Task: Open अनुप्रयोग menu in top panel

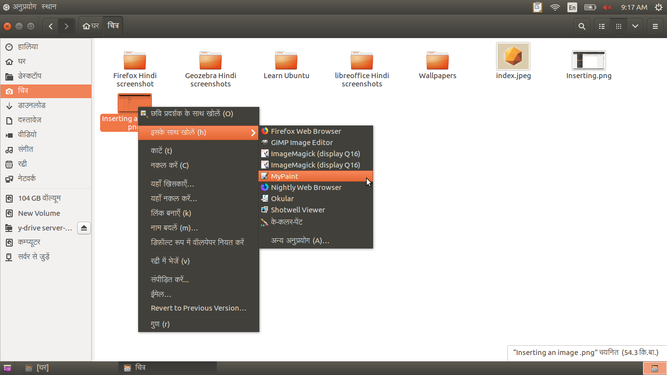Action: coord(25,7)
